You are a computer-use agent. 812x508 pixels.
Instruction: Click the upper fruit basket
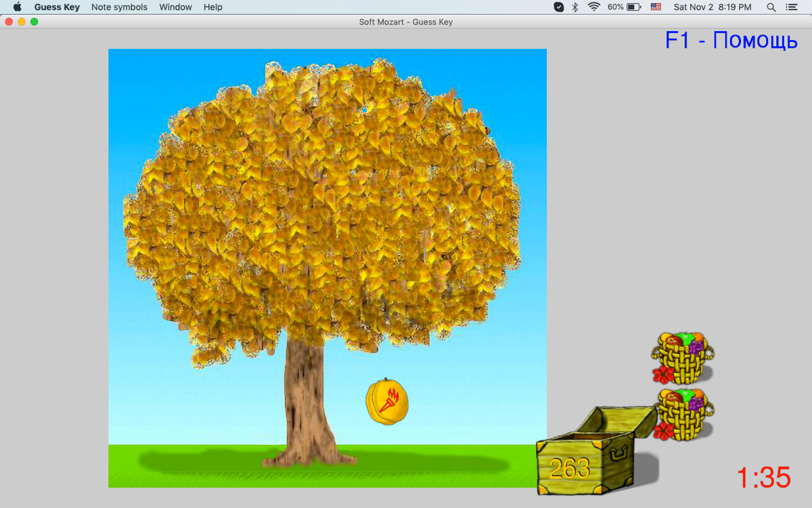(683, 358)
